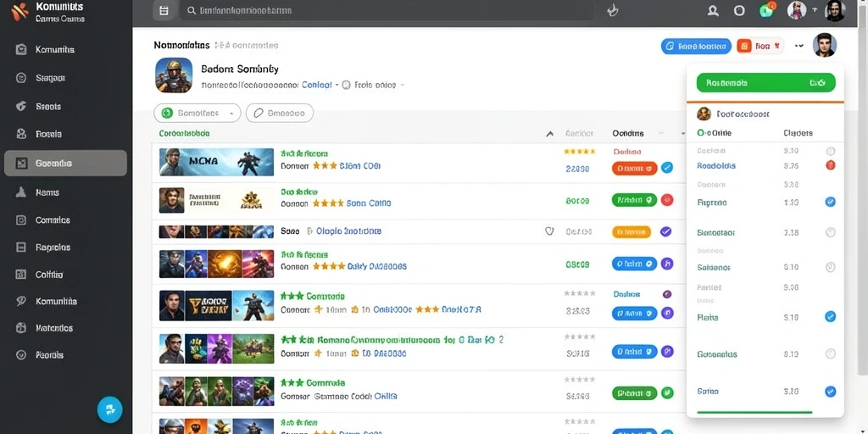Expand the green-icon filter dropdown pill
The image size is (868, 434).
coord(197,113)
